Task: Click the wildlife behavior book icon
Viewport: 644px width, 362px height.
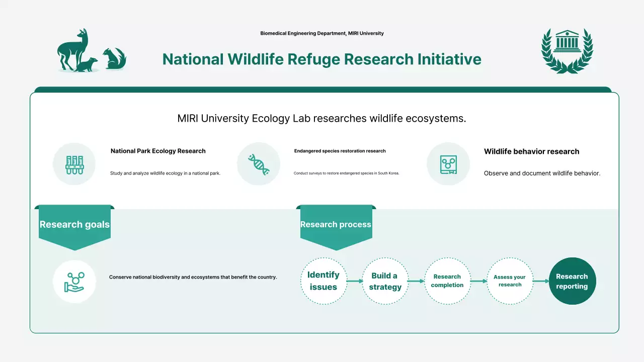Action: [x=448, y=164]
